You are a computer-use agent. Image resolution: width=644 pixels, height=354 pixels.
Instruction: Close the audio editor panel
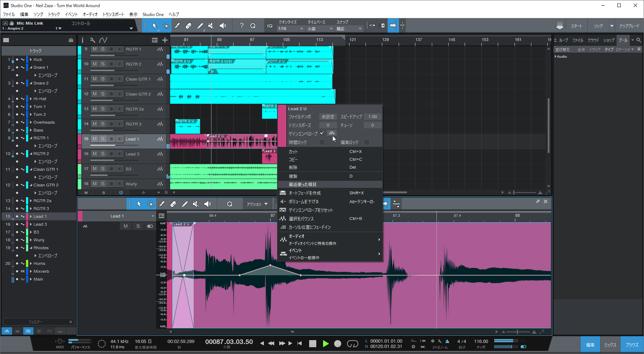click(x=546, y=202)
